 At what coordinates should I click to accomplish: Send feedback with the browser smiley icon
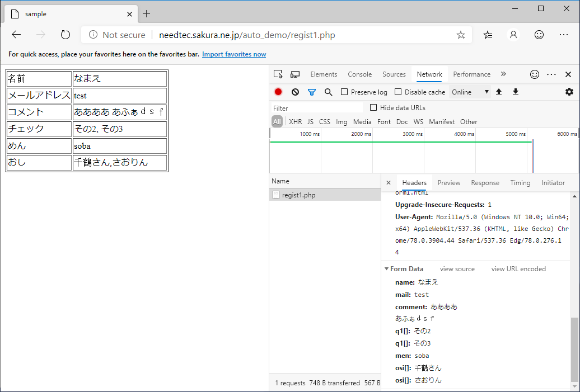click(x=539, y=35)
